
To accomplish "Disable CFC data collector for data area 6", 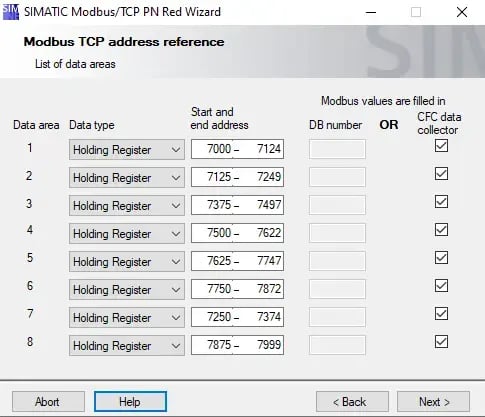I will [441, 286].
